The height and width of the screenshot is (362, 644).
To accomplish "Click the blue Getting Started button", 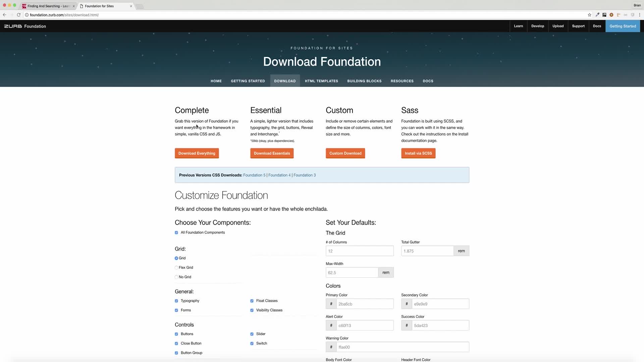I will (x=623, y=26).
